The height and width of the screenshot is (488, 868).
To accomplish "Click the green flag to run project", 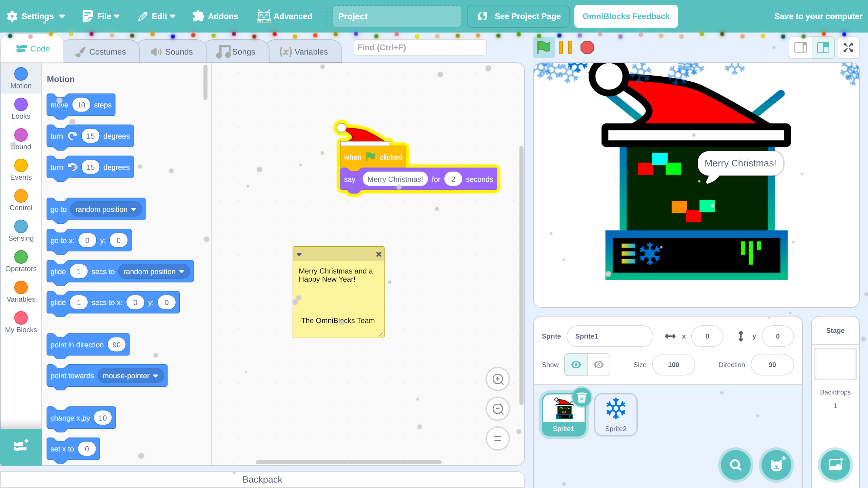I will click(544, 47).
